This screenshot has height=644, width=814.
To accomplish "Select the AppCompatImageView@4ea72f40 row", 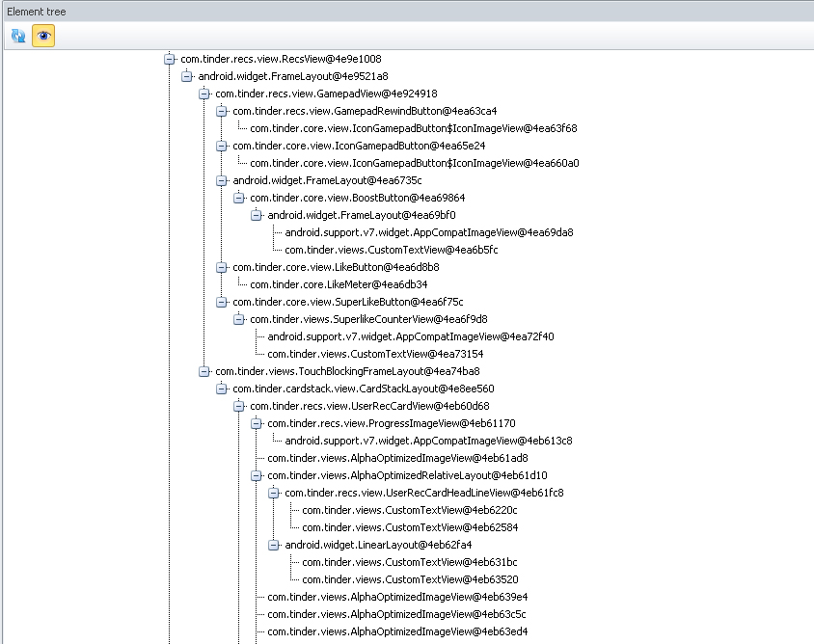I will pos(411,336).
